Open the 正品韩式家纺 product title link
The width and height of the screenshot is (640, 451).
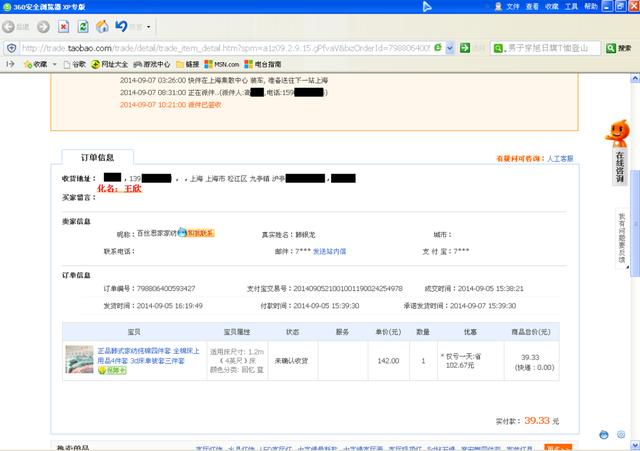coord(149,355)
